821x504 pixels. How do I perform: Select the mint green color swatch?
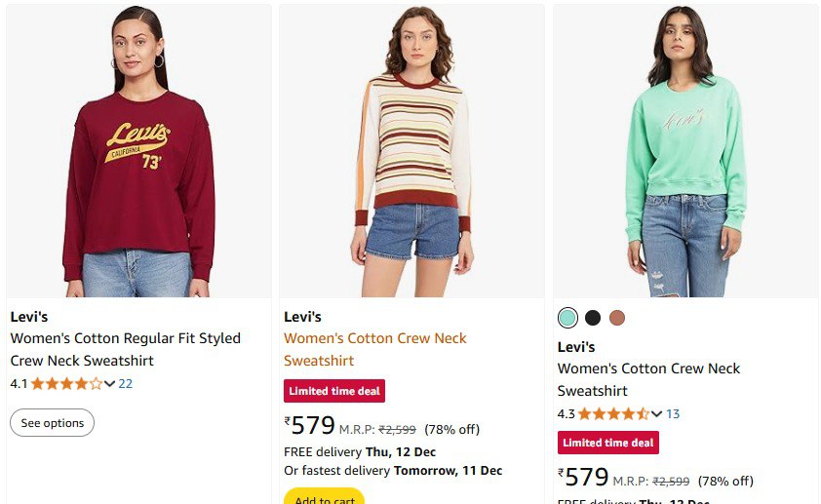coord(567,318)
